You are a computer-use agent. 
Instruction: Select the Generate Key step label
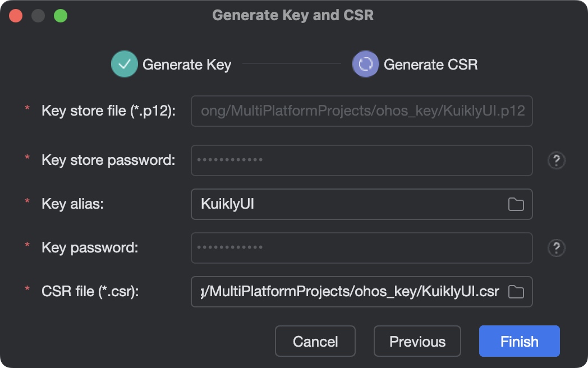[187, 65]
